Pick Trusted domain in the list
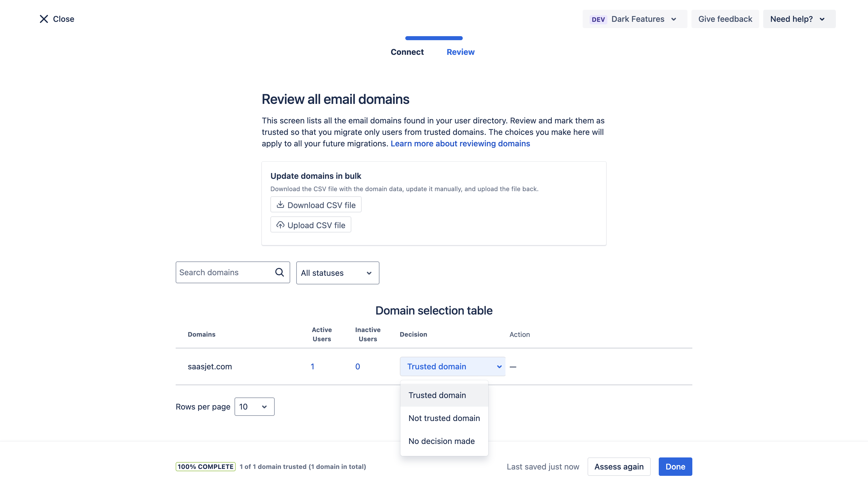The image size is (868, 485). tap(437, 395)
